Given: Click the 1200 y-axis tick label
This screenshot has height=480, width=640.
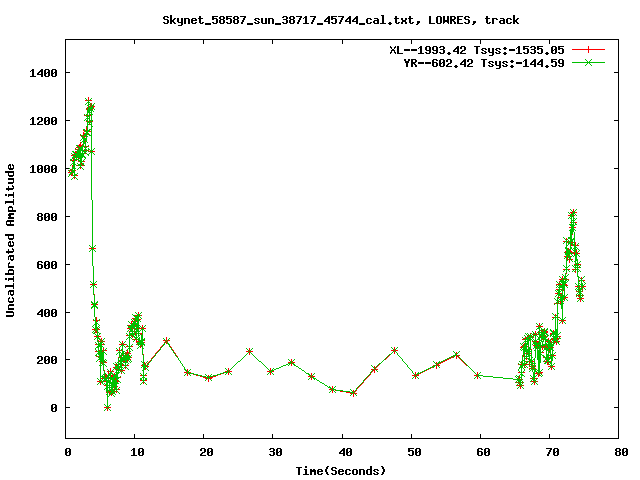Looking at the screenshot, I should tap(43, 121).
